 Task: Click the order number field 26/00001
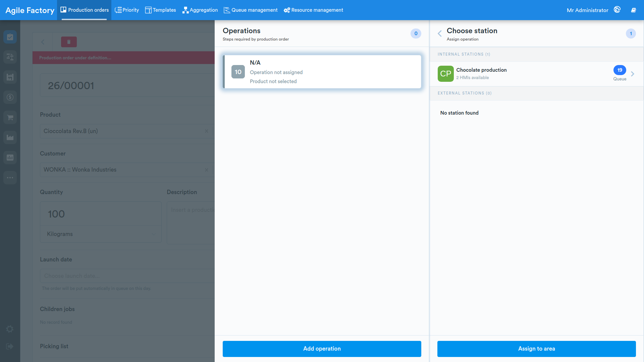(127, 85)
